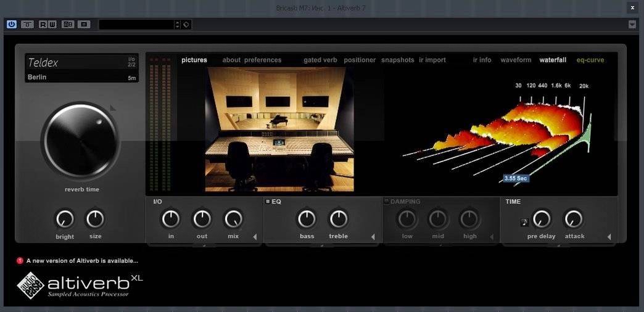Show the ir info view
This screenshot has width=644, height=312.
(x=482, y=60)
